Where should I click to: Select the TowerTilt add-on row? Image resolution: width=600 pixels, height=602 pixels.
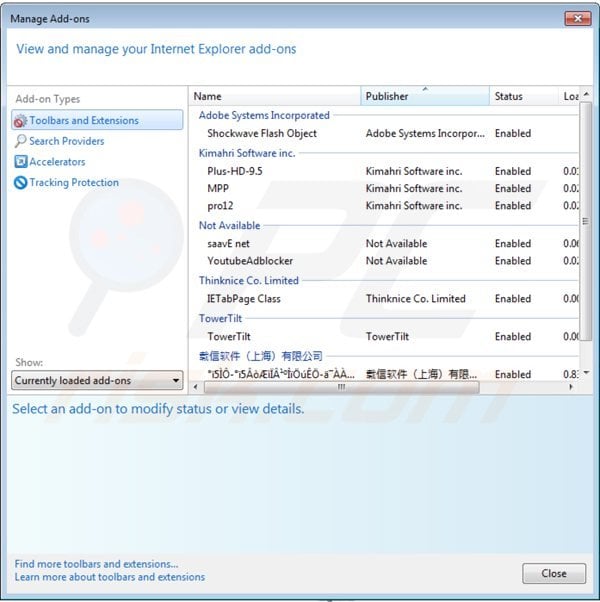click(x=384, y=337)
